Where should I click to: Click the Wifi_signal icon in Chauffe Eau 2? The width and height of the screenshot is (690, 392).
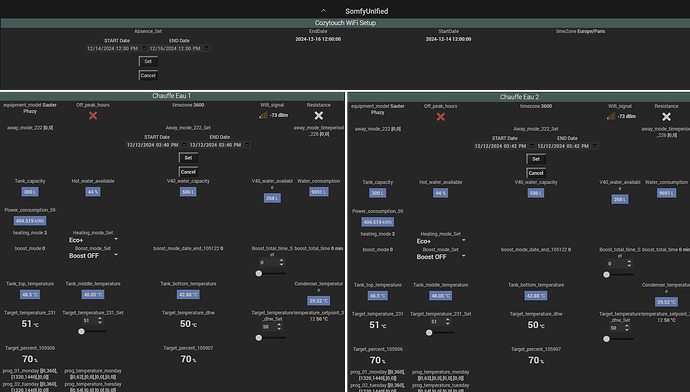pos(611,116)
